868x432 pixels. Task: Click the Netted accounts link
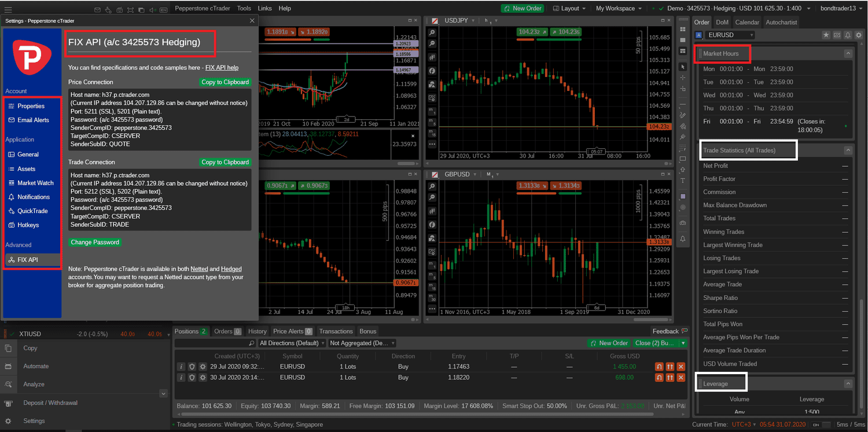click(x=199, y=269)
